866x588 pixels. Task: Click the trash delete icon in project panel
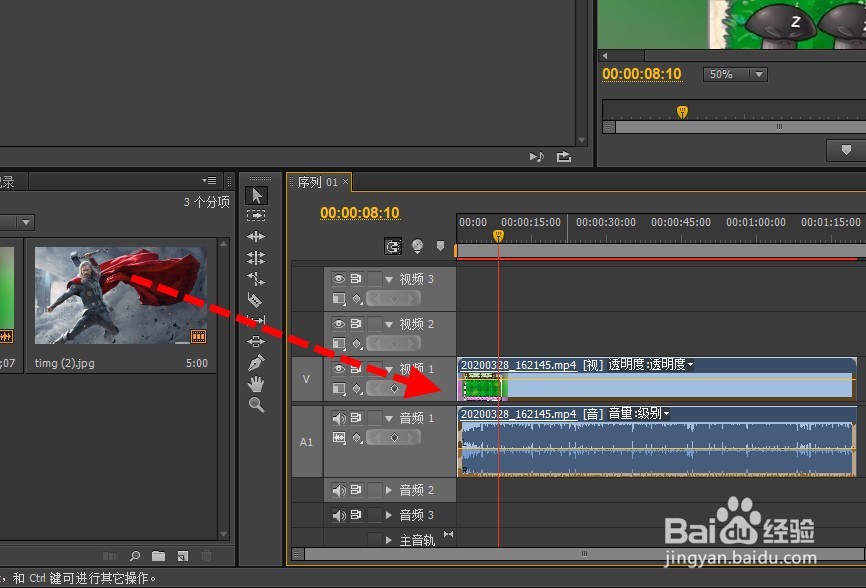(206, 555)
